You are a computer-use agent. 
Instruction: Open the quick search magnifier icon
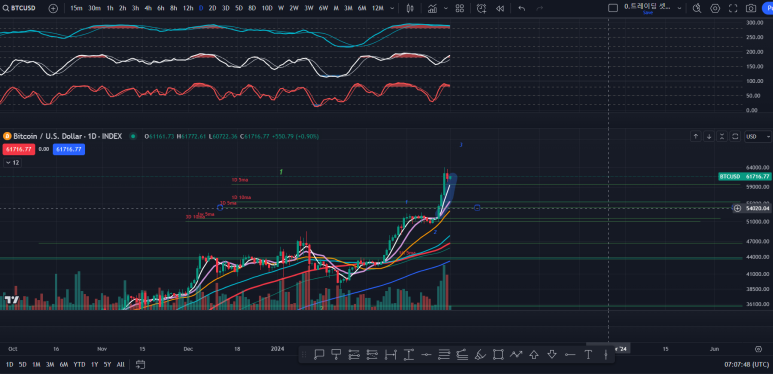tap(697, 8)
